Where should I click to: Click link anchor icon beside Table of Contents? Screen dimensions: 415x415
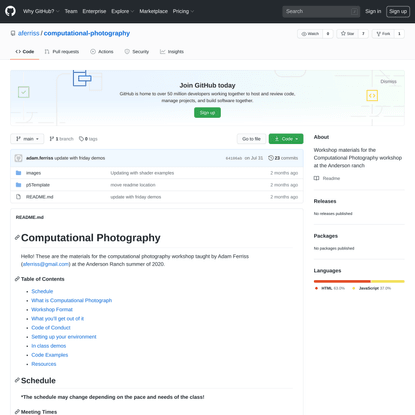[17, 279]
